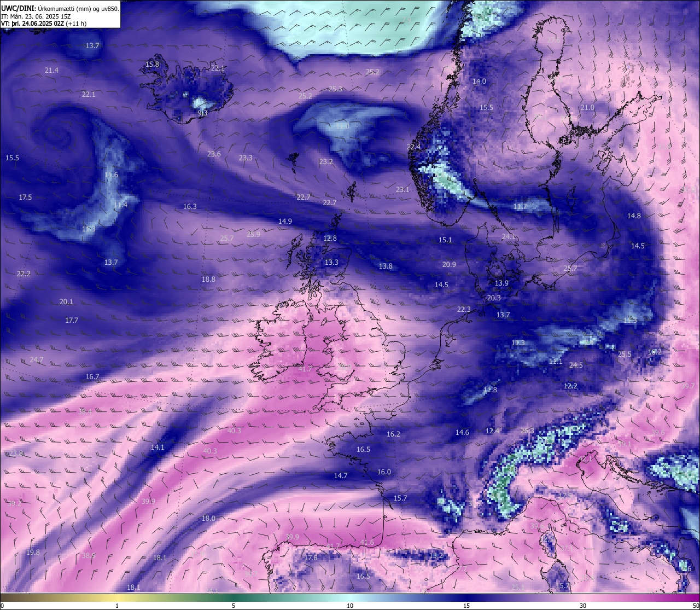Click the 14.7 value in the Bay of Biscay
Screen dimensions: 700x610
click(341, 476)
